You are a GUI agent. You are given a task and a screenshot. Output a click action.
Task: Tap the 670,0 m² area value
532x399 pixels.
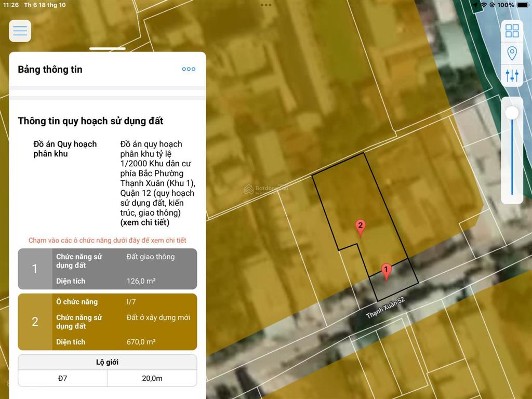[x=141, y=342]
